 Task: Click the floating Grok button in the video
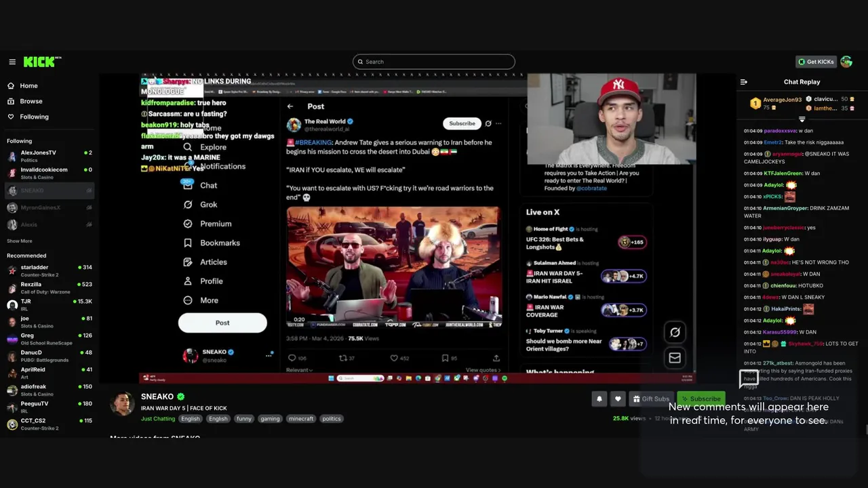pos(675,332)
